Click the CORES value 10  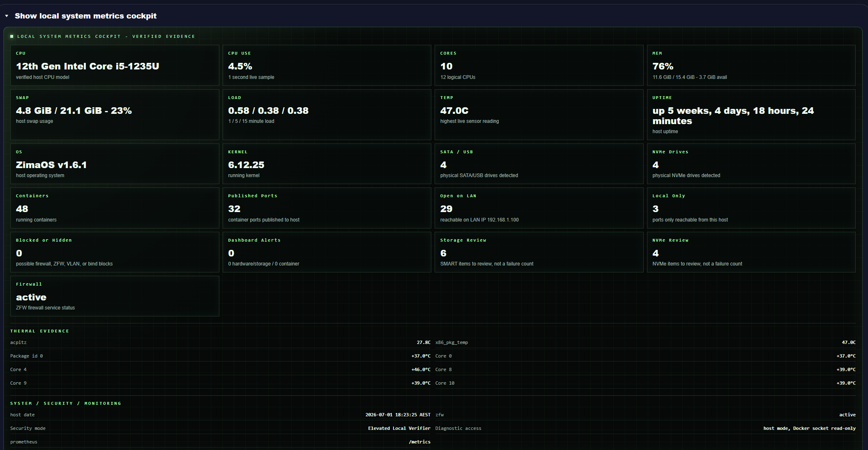(446, 66)
